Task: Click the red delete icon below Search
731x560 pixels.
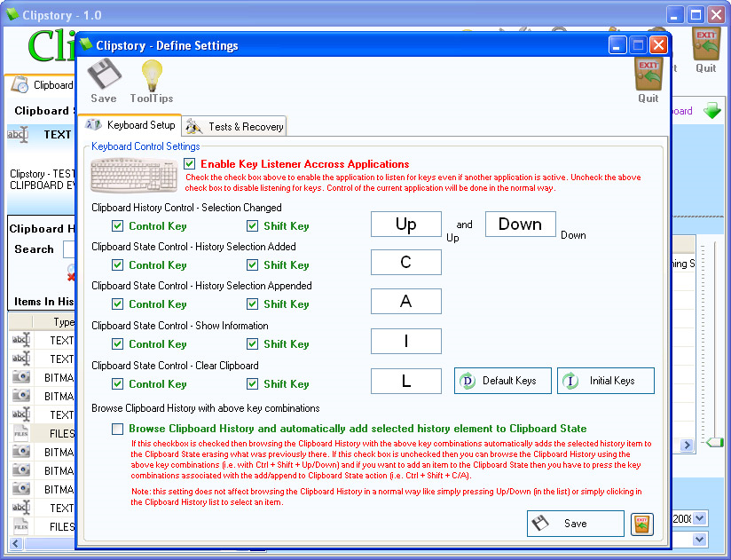Action: tap(71, 277)
